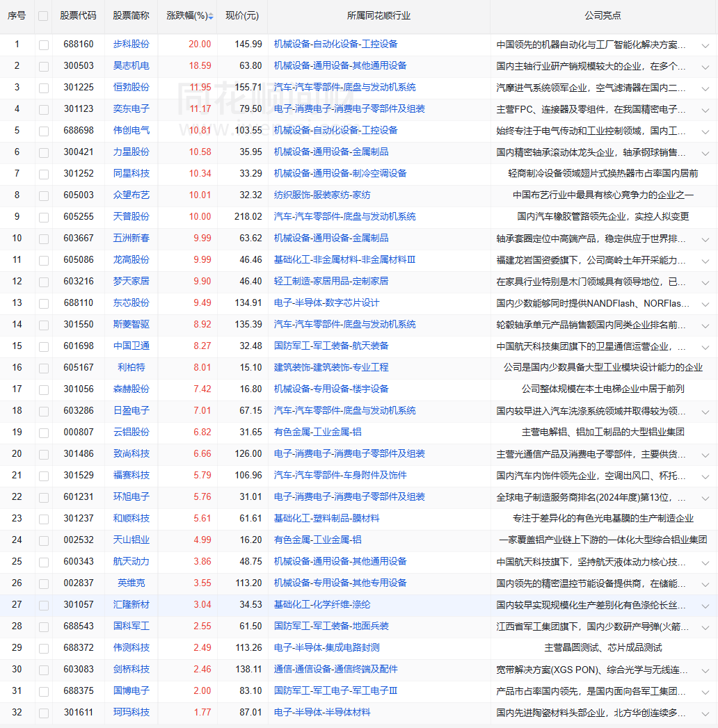Expand company highlights arrow for 东芯股份
Screen dimensions: 718x728
click(705, 303)
